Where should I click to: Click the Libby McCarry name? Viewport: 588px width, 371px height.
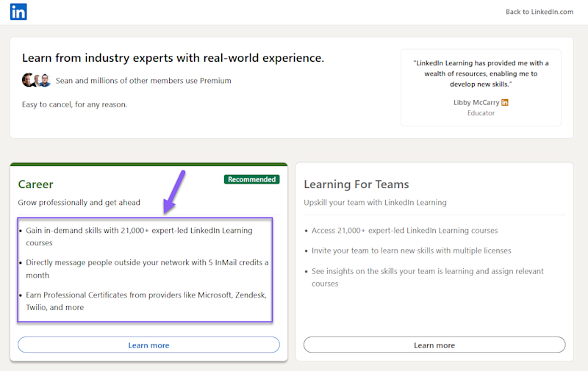(476, 102)
